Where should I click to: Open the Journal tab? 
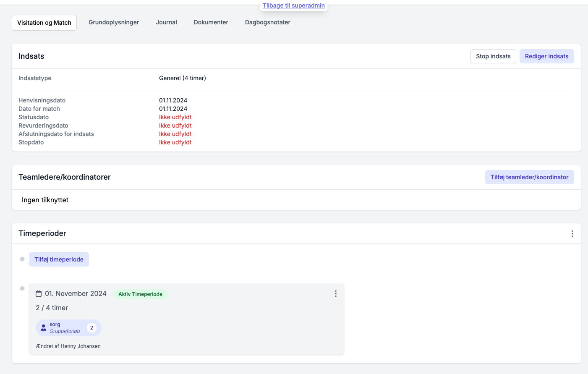pos(166,22)
